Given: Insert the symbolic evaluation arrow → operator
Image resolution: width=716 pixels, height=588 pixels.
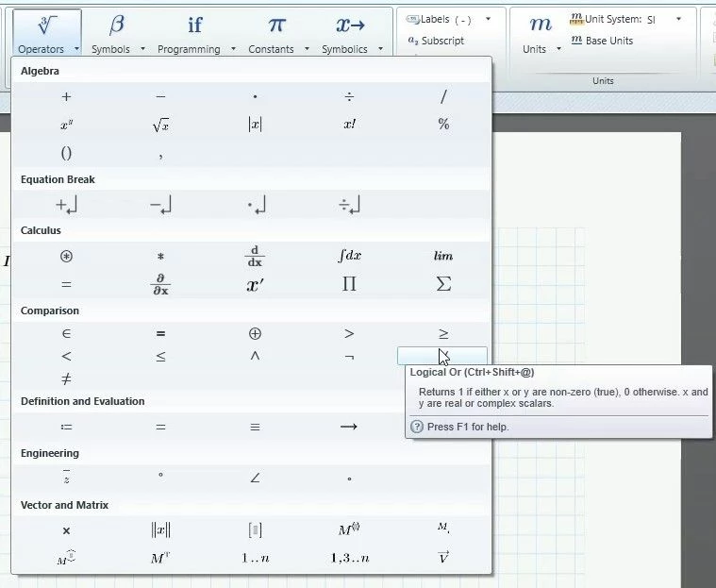Looking at the screenshot, I should (349, 427).
